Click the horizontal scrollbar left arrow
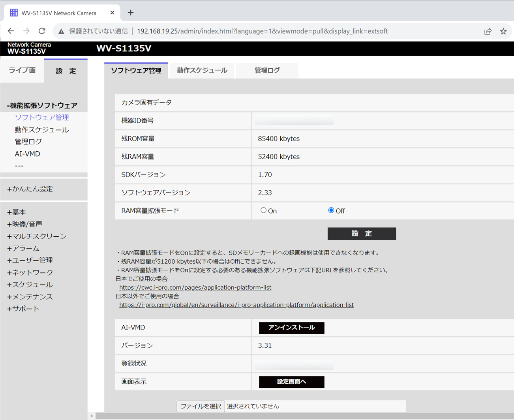 (92, 416)
